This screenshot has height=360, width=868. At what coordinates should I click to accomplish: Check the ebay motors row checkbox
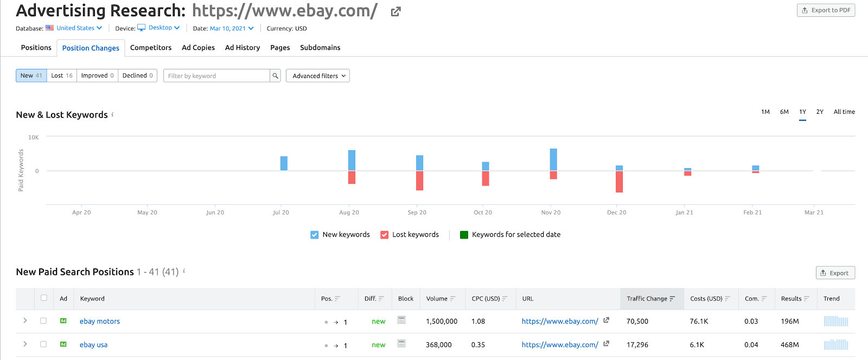tap(43, 320)
